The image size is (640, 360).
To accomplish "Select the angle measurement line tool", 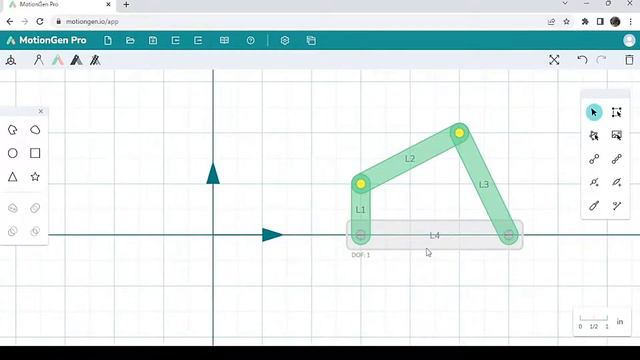I will 616,206.
